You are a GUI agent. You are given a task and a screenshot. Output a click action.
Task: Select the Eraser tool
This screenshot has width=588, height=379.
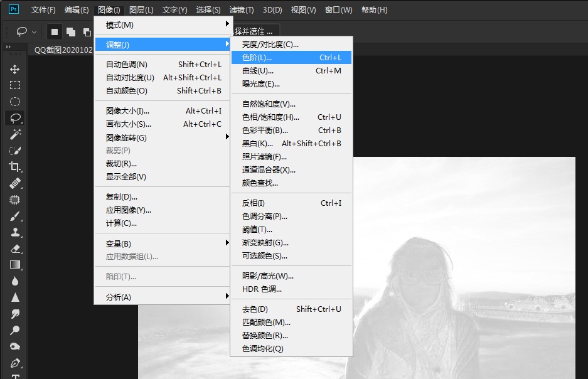tap(15, 248)
